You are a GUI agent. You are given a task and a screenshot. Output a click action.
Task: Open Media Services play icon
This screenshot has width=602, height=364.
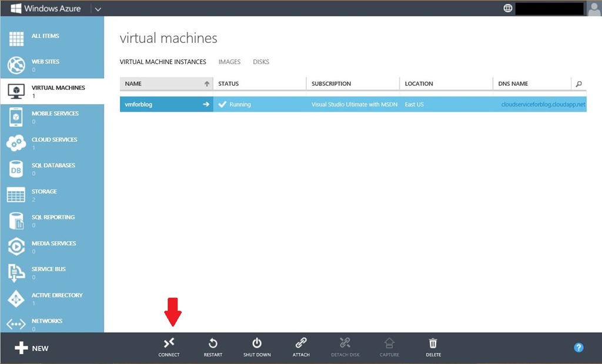coord(16,246)
